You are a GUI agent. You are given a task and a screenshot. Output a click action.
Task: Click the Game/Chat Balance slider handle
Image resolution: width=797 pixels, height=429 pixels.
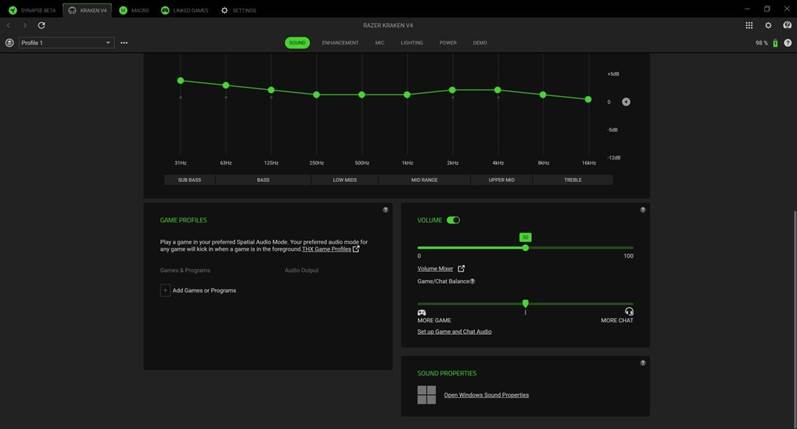pos(525,303)
